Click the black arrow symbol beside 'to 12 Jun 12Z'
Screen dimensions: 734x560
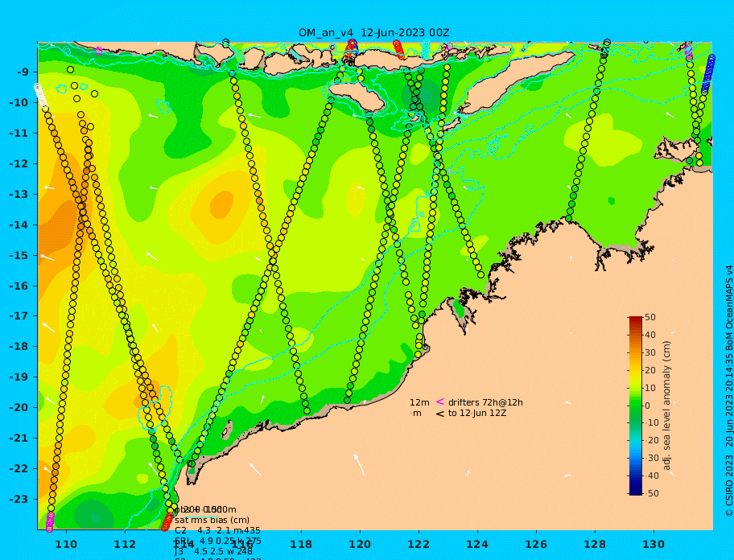[x=440, y=414]
